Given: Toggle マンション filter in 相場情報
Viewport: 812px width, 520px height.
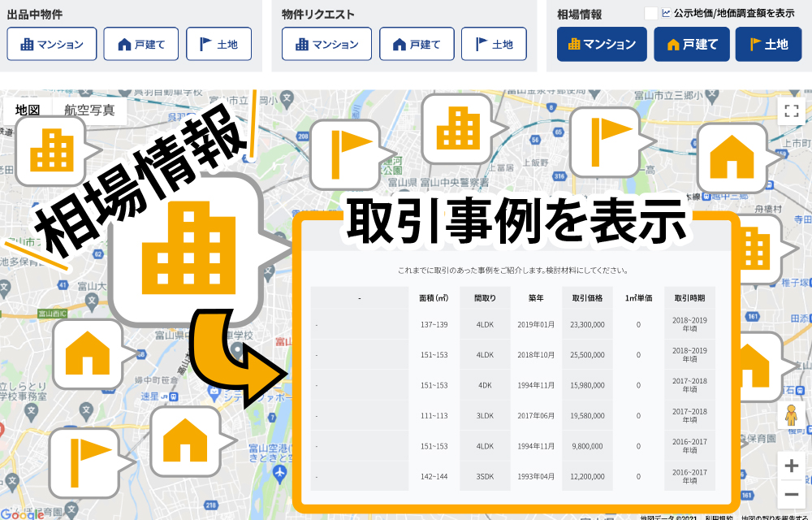Looking at the screenshot, I should pyautogui.click(x=602, y=44).
